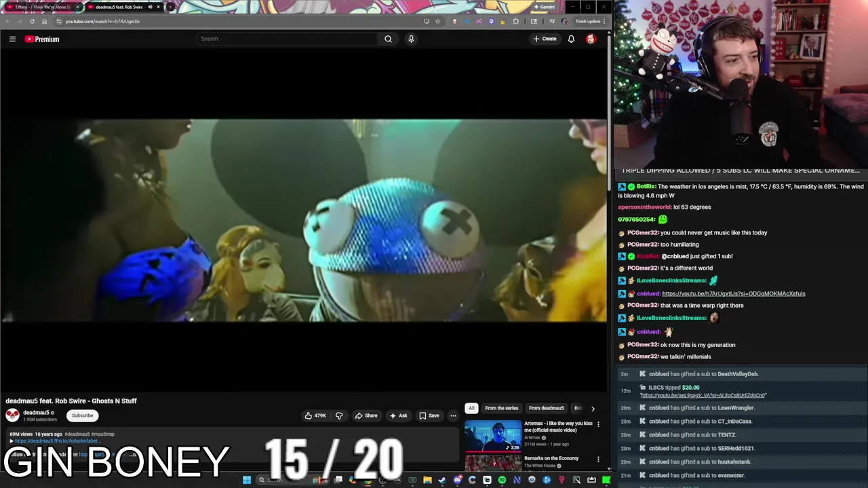Open a new browser tab
This screenshot has width=868, height=488.
(170, 7)
